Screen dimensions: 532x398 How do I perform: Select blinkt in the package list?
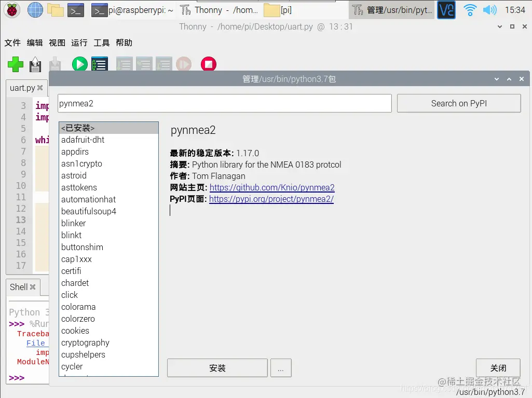click(108, 235)
